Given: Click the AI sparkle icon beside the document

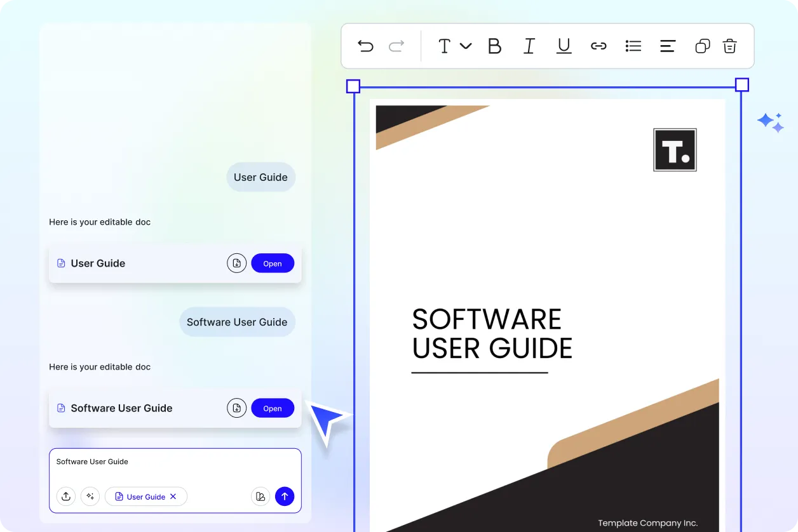Looking at the screenshot, I should 771,123.
